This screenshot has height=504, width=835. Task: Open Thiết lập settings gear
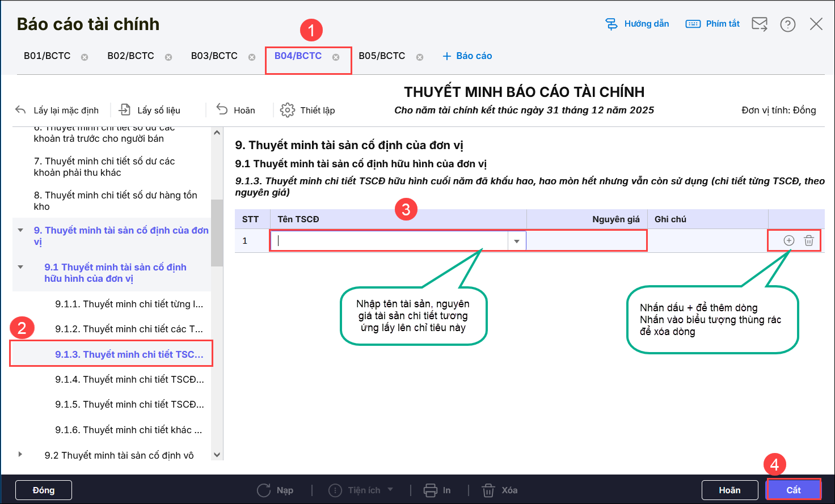(x=307, y=110)
